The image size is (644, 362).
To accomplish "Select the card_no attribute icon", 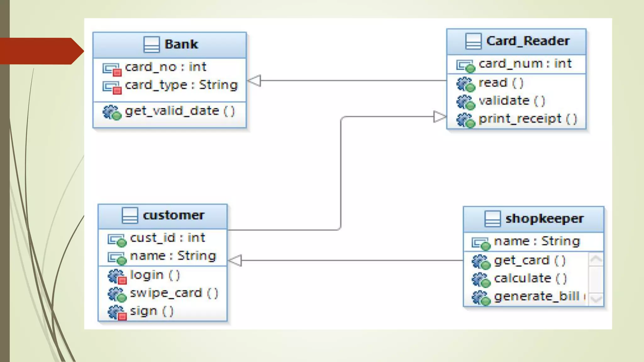I will point(112,69).
